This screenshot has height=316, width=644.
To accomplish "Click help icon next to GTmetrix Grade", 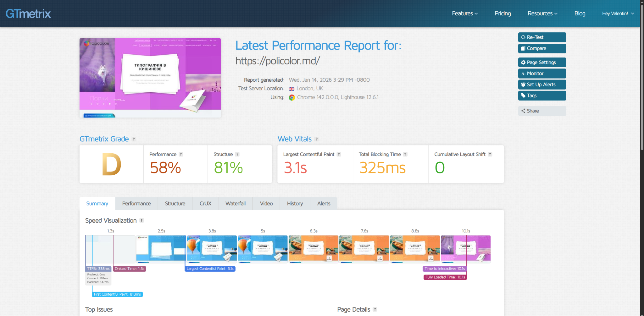I will (134, 139).
